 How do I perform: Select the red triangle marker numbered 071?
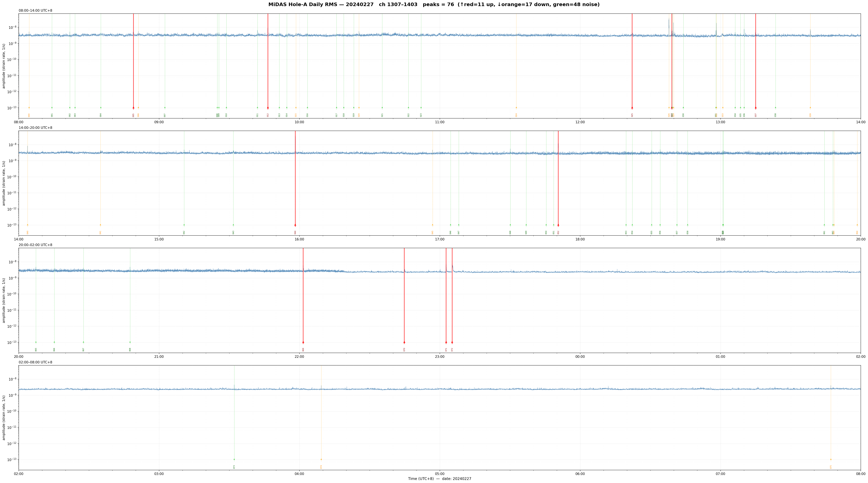446,342
